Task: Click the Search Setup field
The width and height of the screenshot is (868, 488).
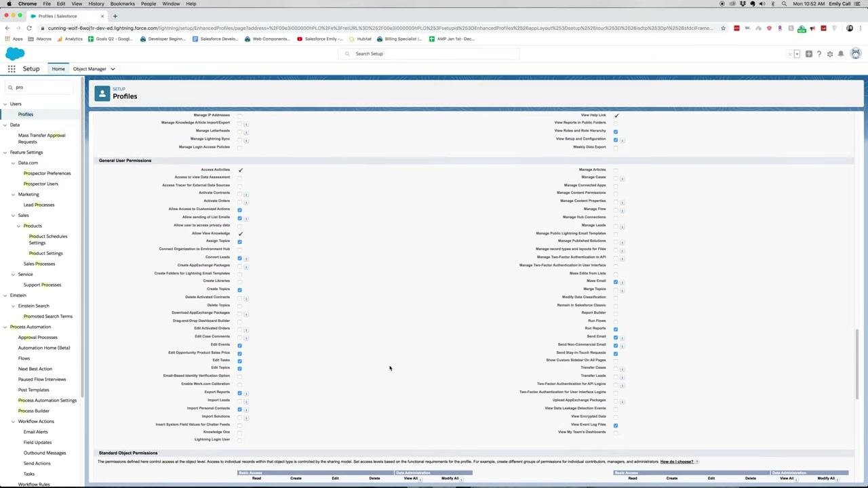Action: (x=429, y=54)
